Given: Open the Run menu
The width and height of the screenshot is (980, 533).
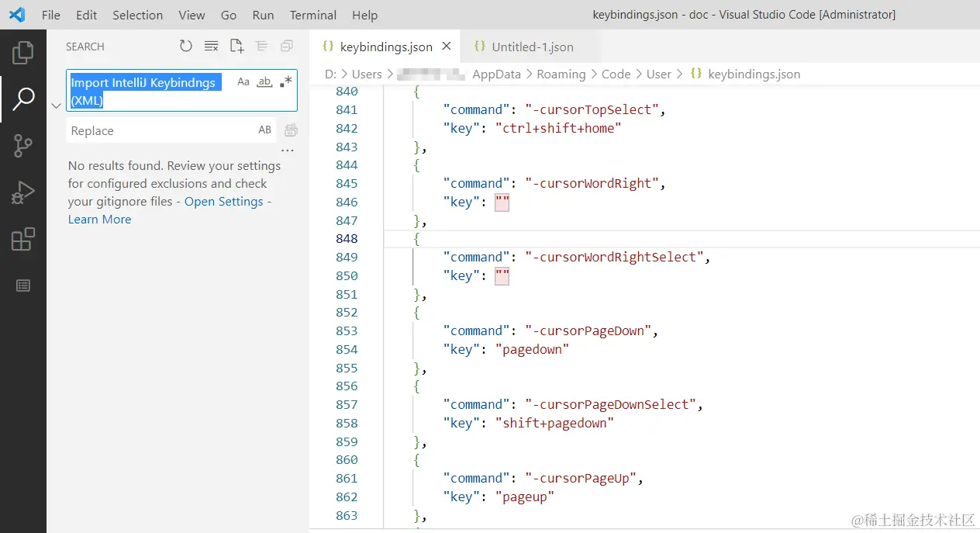Looking at the screenshot, I should 263,15.
